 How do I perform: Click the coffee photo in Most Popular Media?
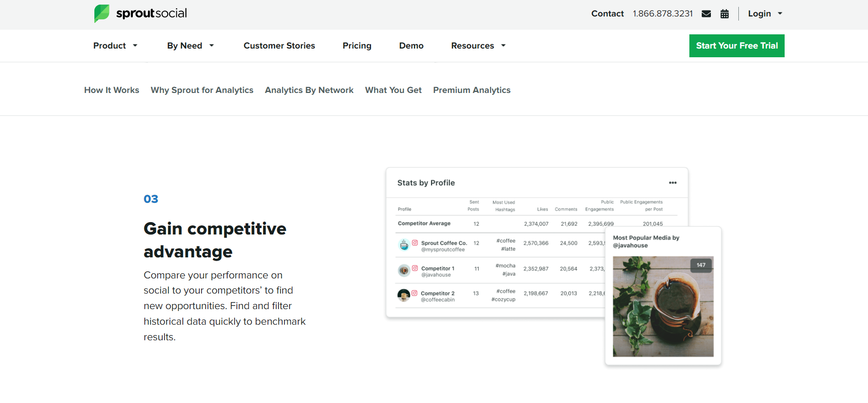coord(663,306)
